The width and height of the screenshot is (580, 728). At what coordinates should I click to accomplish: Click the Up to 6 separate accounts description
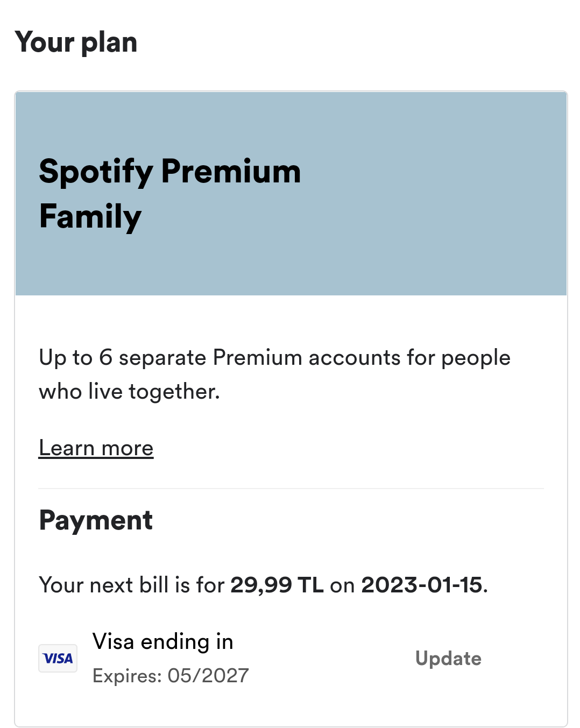click(274, 358)
